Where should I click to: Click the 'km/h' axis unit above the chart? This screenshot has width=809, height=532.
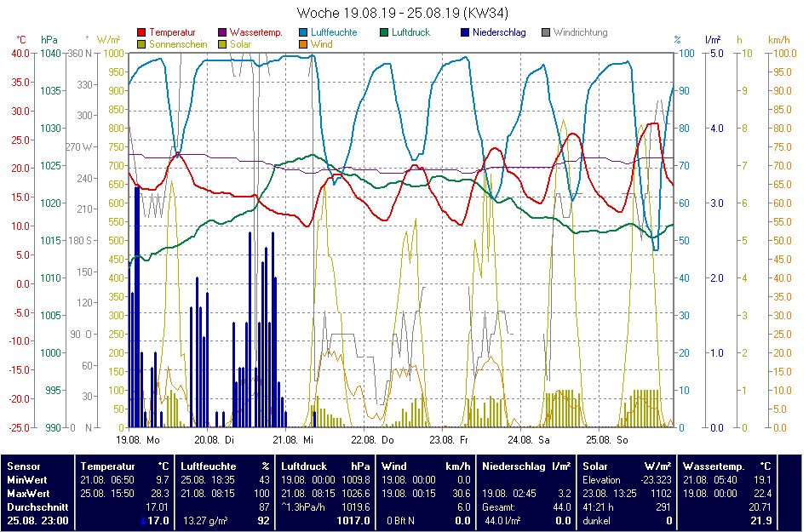(x=779, y=40)
